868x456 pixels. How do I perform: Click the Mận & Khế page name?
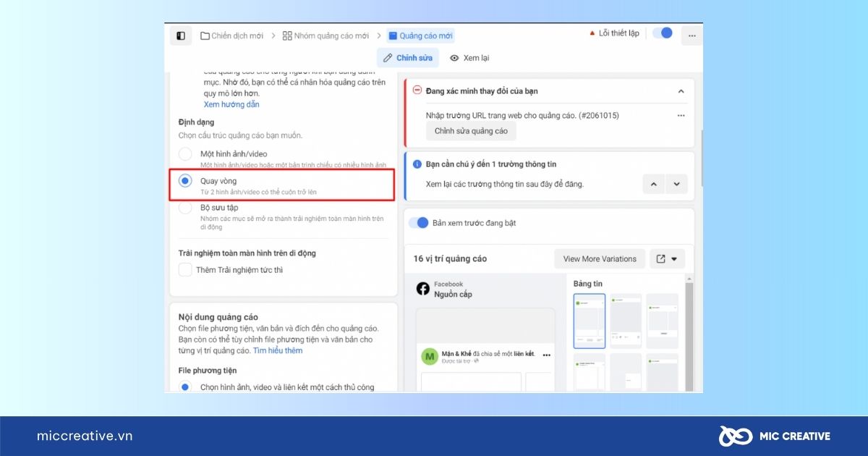click(x=456, y=354)
